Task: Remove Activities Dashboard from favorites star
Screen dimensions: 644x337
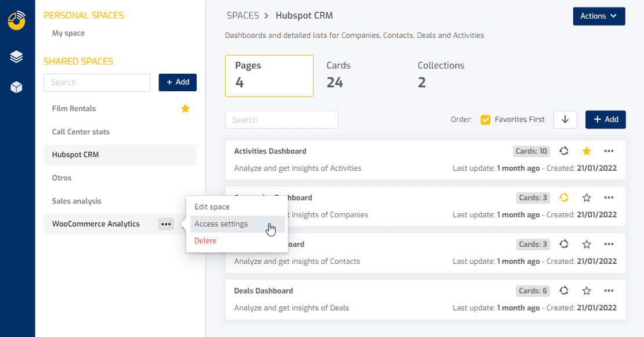Action: tap(587, 151)
